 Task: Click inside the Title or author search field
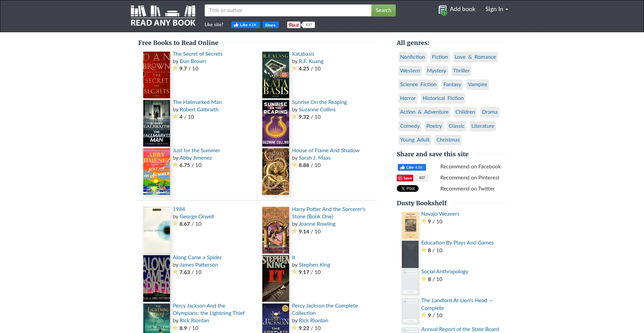(x=287, y=10)
